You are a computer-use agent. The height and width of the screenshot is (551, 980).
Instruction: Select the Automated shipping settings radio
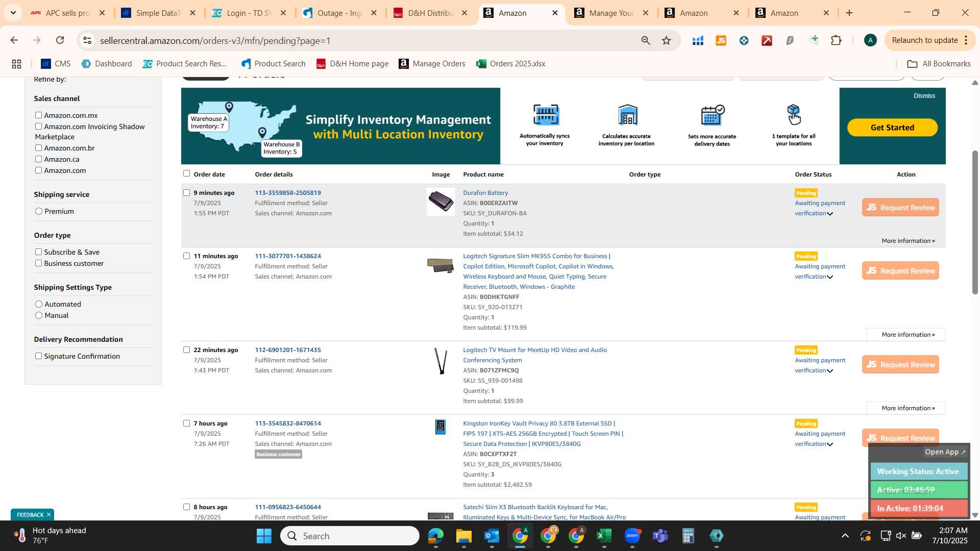[x=39, y=304]
